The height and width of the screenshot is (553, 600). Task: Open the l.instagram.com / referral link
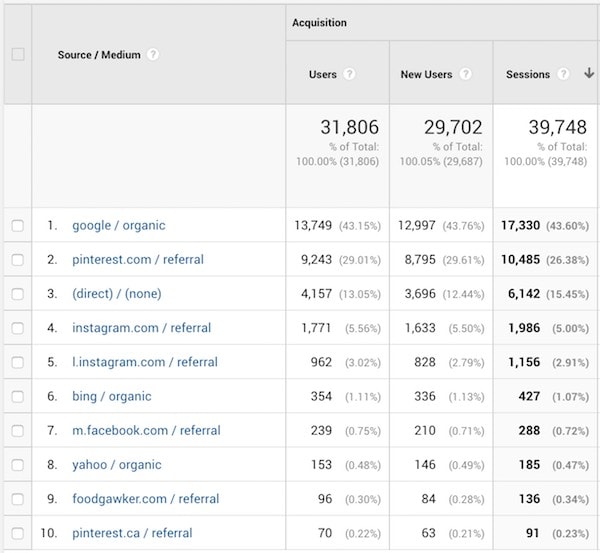(145, 362)
